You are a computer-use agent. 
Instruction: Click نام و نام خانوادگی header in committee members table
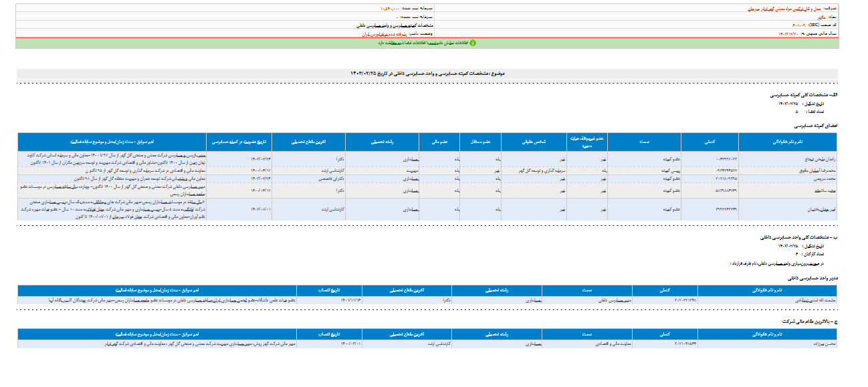point(788,142)
